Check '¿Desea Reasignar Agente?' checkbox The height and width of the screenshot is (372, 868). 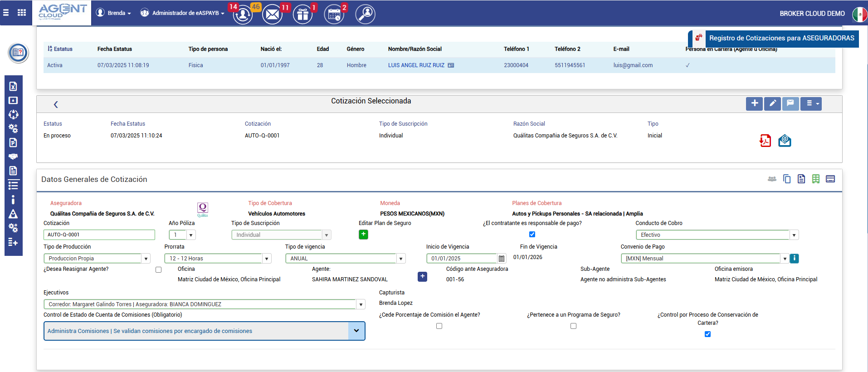158,269
